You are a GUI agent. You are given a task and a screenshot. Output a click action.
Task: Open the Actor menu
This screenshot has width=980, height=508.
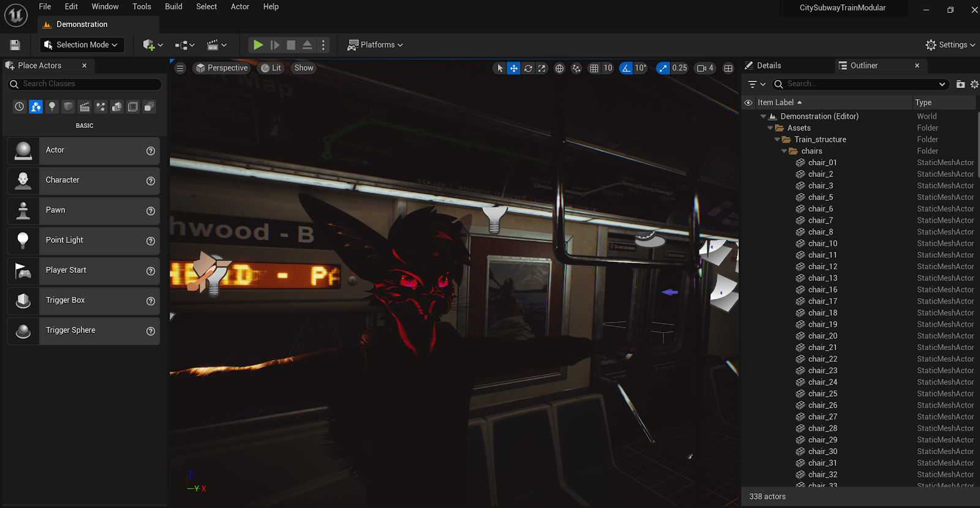239,7
